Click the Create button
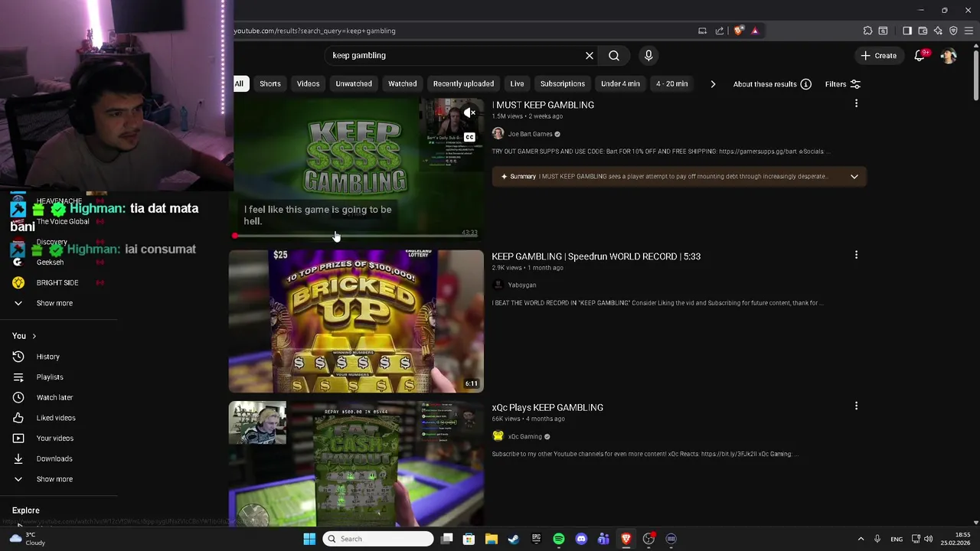 coord(878,55)
